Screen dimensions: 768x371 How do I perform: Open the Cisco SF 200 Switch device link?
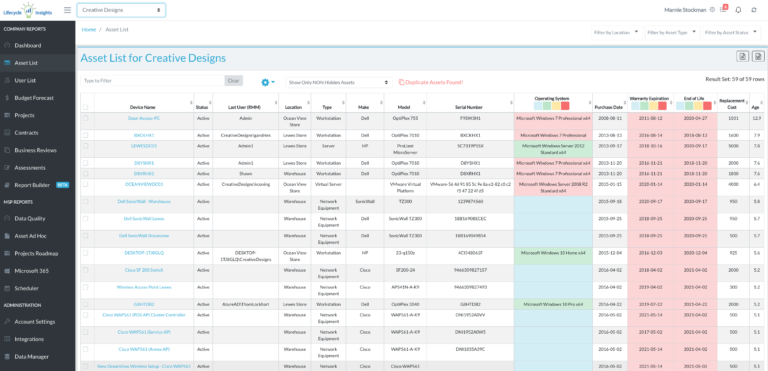pos(144,270)
